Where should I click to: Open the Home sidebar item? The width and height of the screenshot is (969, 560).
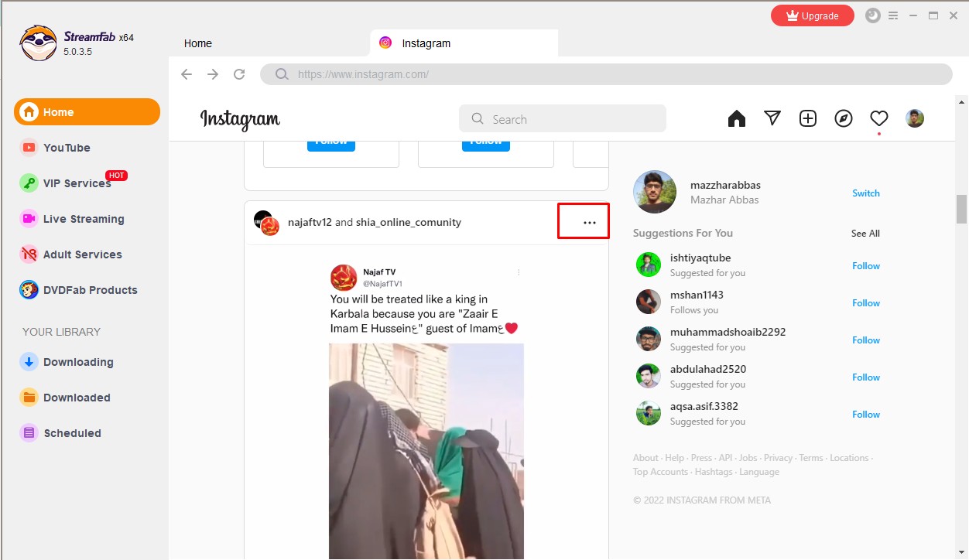pyautogui.click(x=87, y=112)
